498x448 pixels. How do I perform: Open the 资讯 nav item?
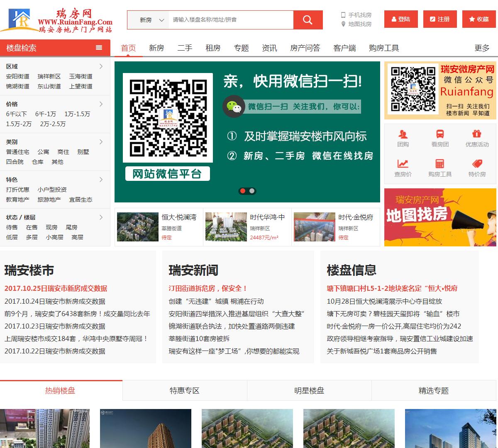tap(269, 48)
